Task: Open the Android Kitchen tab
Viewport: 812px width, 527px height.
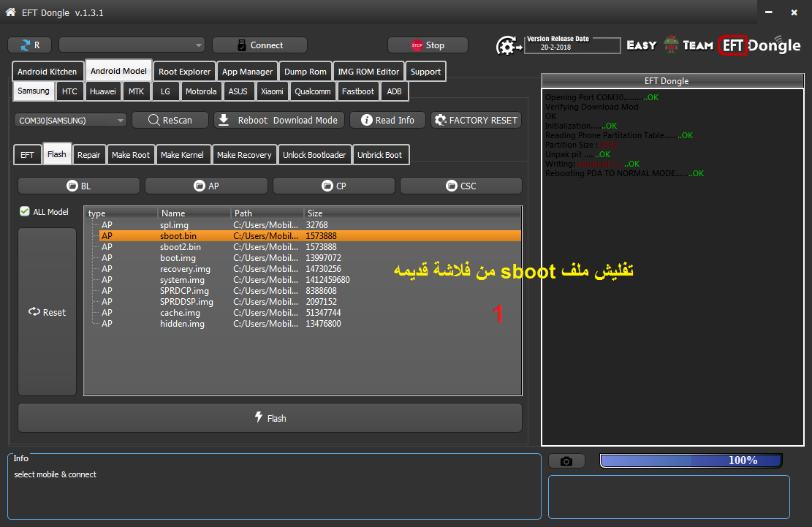Action: (47, 72)
